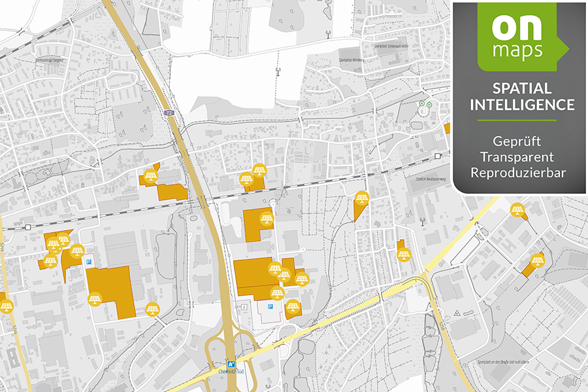Click the blue parking icon near the info point
Viewport: 588px width, 392px height.
click(270, 305)
